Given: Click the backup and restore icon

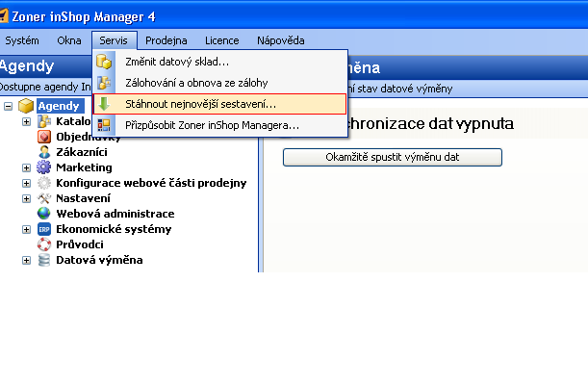Looking at the screenshot, I should pos(104,83).
